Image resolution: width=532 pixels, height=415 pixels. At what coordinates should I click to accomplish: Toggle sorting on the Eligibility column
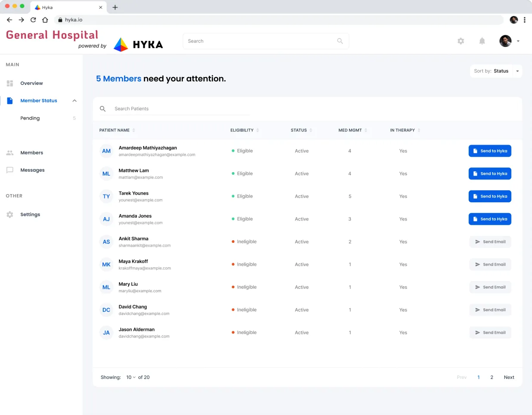click(257, 130)
